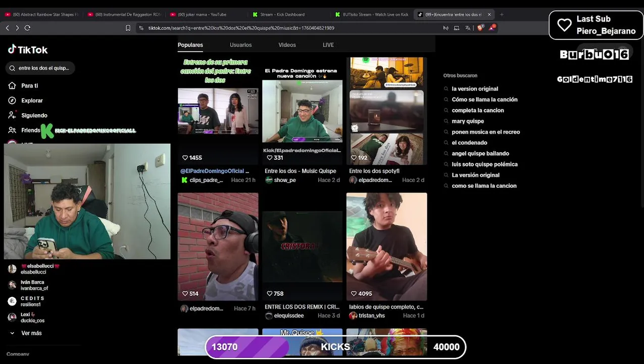Click the tristan_vhs author avatar
The image size is (644, 364).
coord(353,315)
